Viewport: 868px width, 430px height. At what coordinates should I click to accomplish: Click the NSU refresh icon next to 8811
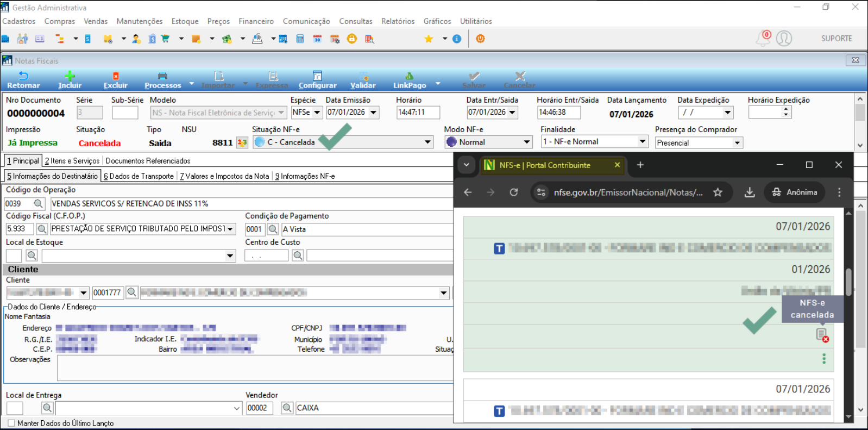(242, 142)
